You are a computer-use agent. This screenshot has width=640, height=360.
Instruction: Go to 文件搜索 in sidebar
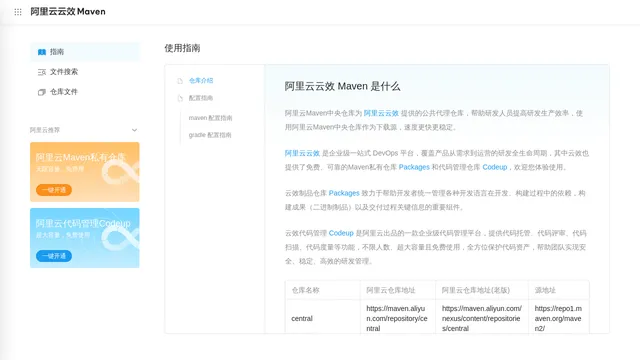[x=85, y=72]
